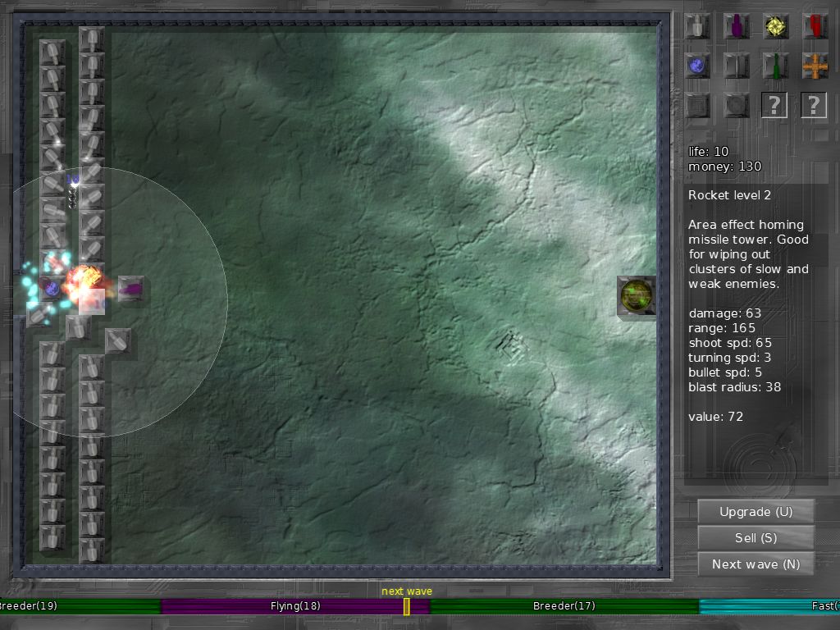This screenshot has width=840, height=630.
Task: Pick the red tower icon
Action: click(815, 26)
